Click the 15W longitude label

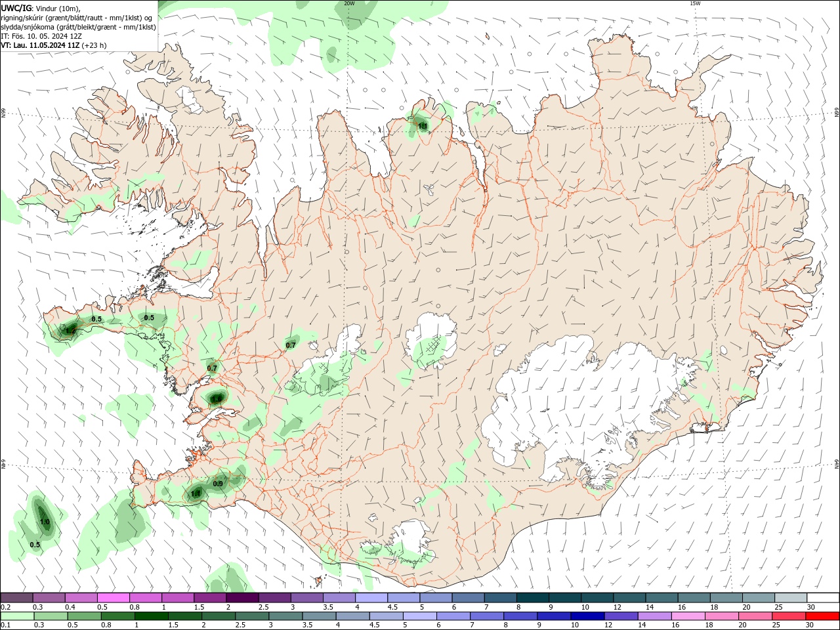click(x=695, y=3)
